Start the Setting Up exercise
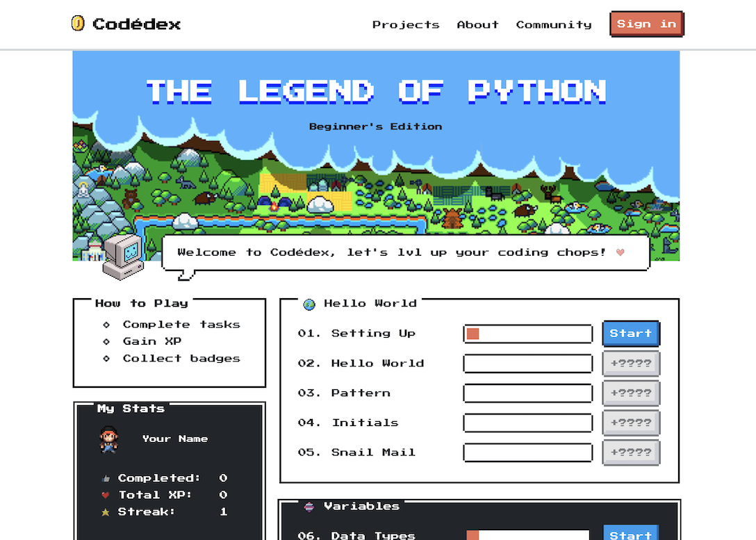Viewport: 756px width, 540px height. [630, 334]
